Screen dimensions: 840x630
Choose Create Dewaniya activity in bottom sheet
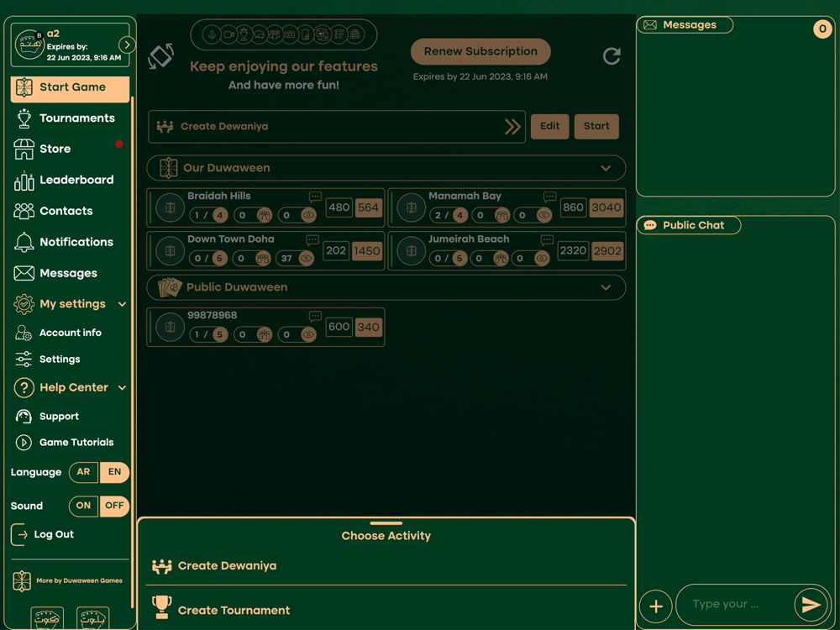(386, 566)
